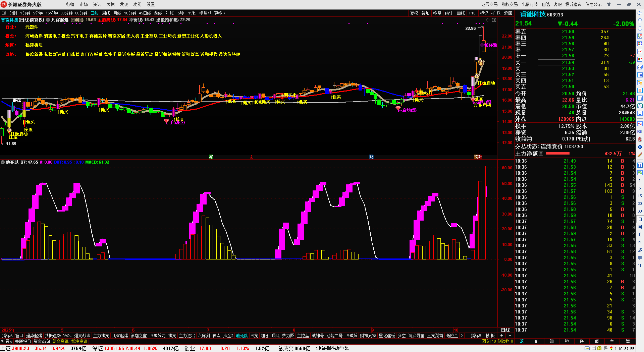The image size is (644, 352).
Task: Click the red S icon in sidebar
Action: [640, 139]
